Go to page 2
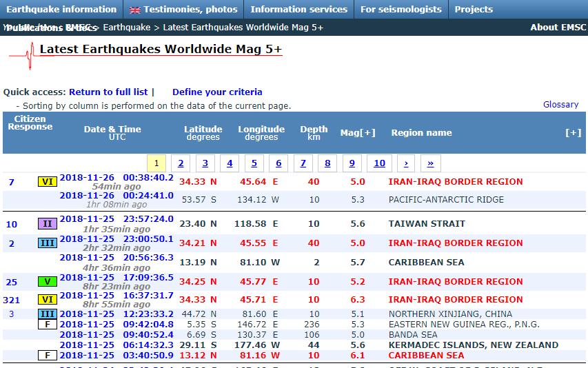The height and width of the screenshot is (368, 588). [181, 163]
